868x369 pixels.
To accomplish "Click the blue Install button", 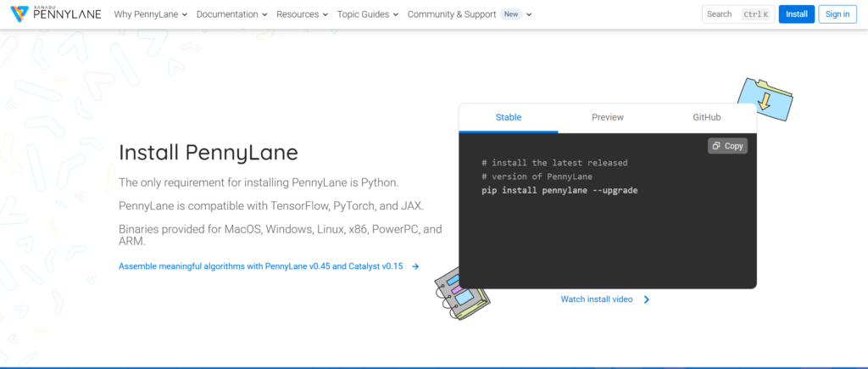I will click(797, 14).
